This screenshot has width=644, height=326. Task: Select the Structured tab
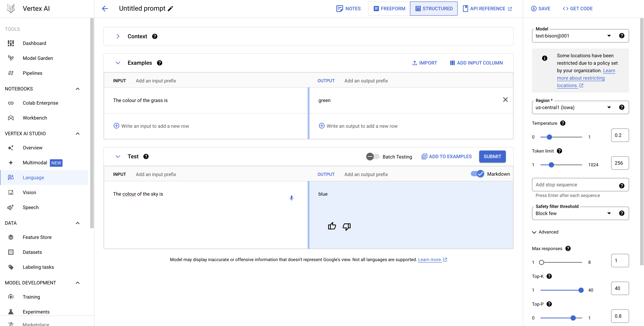tap(434, 9)
